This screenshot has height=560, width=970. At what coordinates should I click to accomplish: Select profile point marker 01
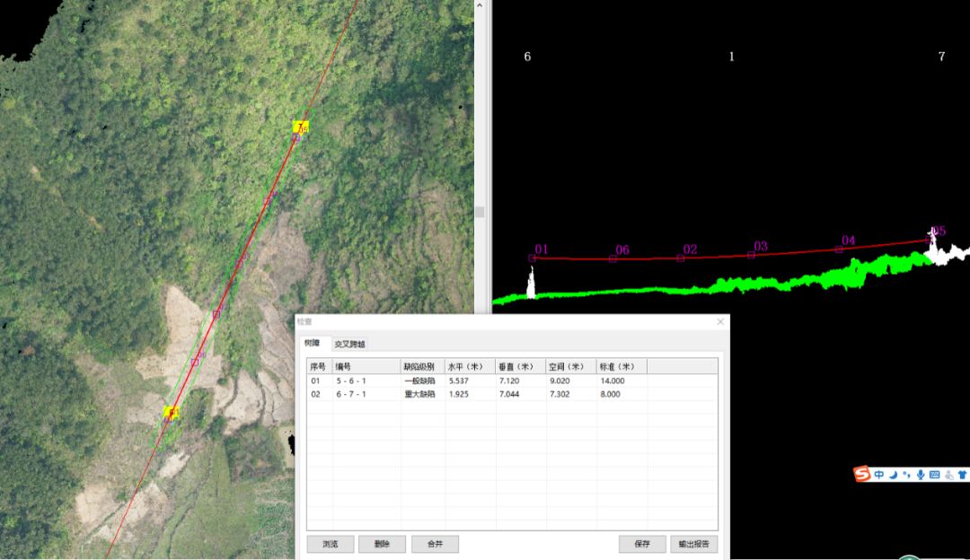533,258
